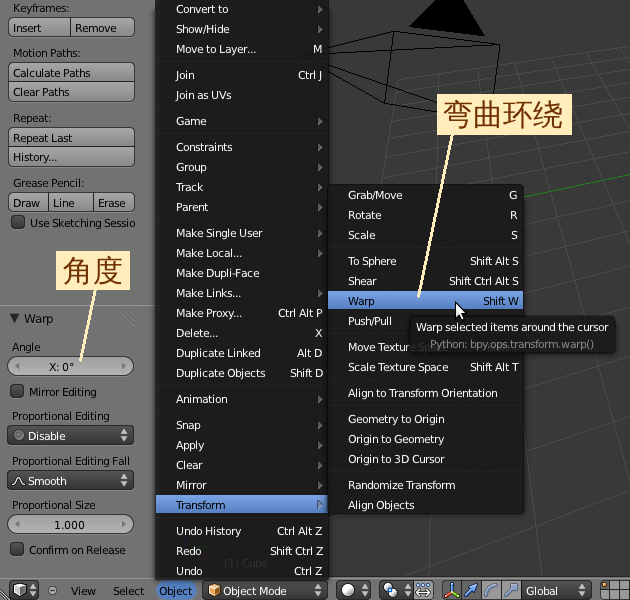The height and width of the screenshot is (600, 630).
Task: Collapse the Warp operator panel
Action: (14, 318)
